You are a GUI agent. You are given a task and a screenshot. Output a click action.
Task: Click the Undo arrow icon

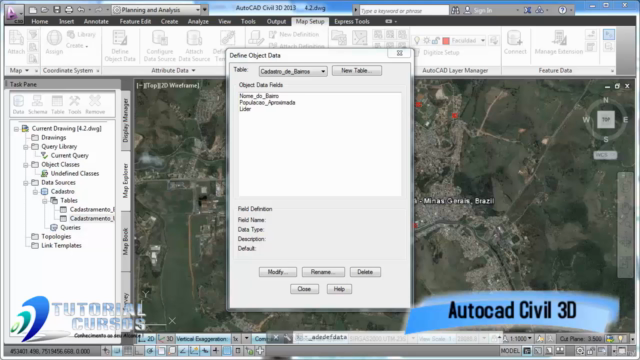pos(81,10)
